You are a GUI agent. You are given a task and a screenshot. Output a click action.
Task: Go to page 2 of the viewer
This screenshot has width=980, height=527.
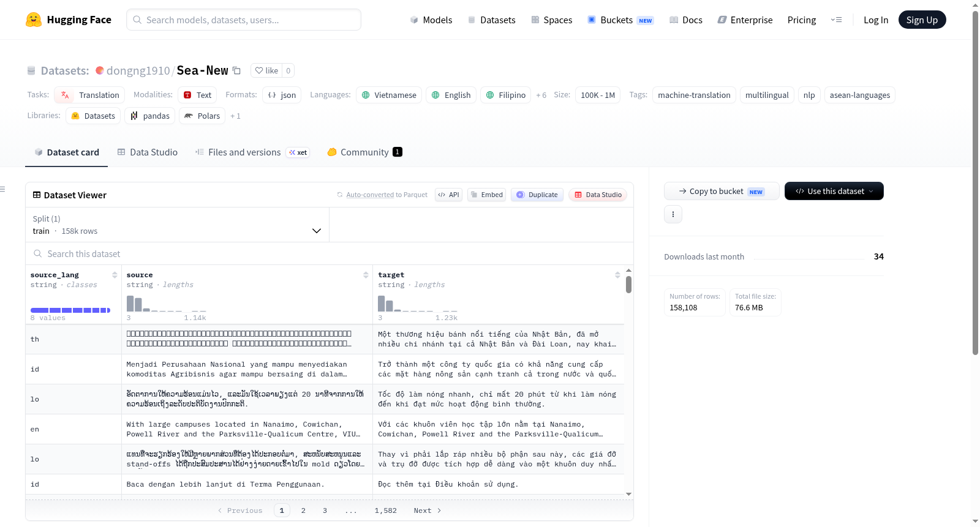[x=303, y=510]
